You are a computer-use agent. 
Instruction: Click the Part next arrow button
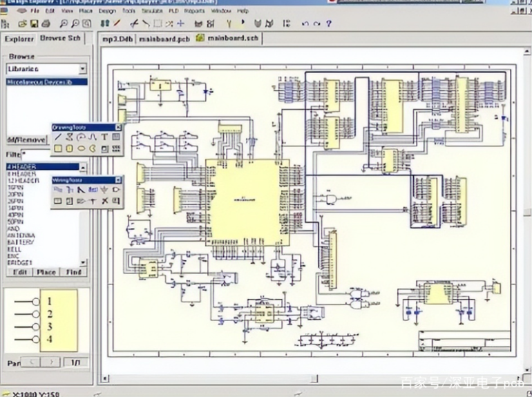[x=51, y=362]
